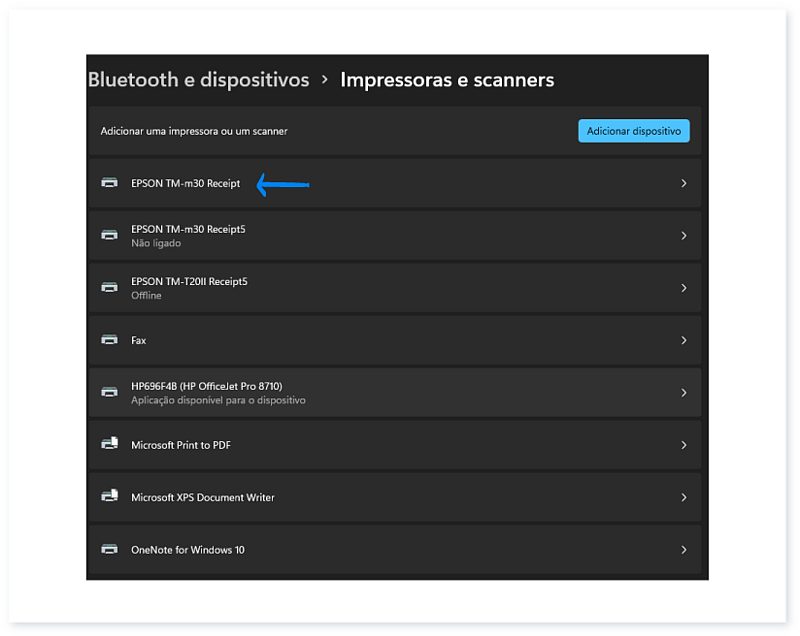The image size is (800, 636).
Task: Open HP OfficeJet Pro 8710 chevron arrow
Action: pos(684,393)
